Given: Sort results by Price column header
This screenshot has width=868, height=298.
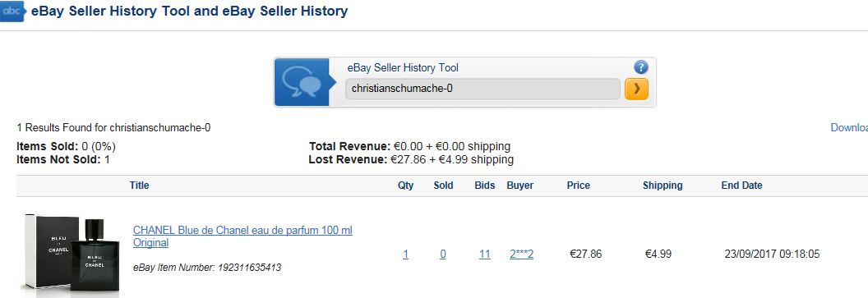Looking at the screenshot, I should point(579,186).
